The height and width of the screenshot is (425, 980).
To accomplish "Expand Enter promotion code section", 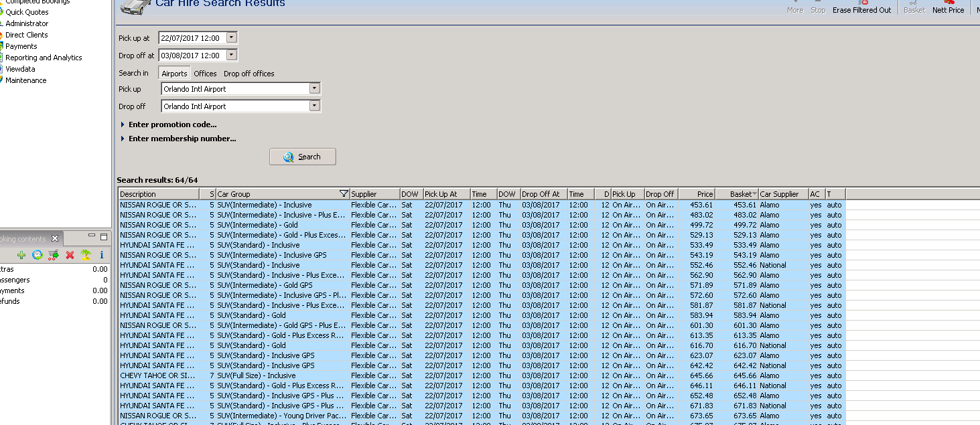I will tap(172, 124).
